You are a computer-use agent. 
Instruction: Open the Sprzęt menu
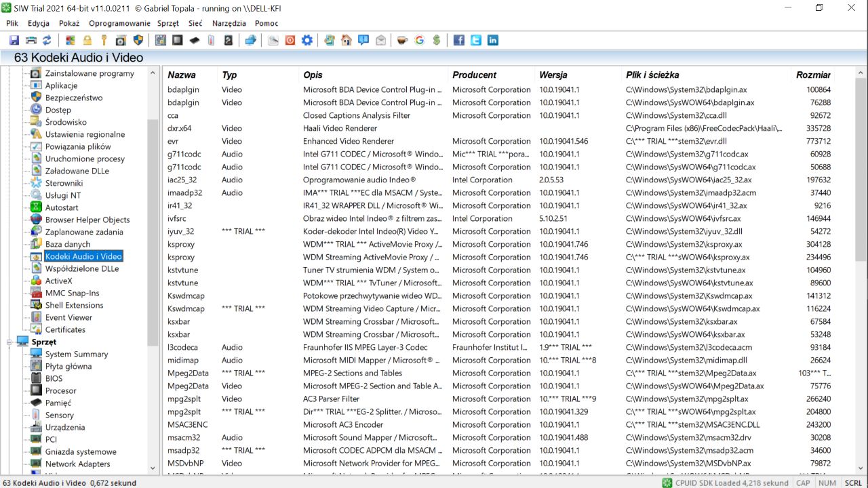coord(168,23)
